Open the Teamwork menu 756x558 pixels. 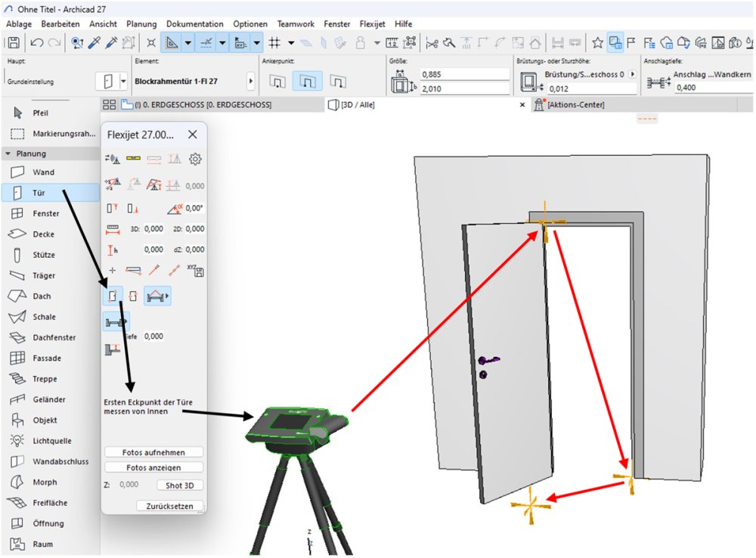click(296, 23)
